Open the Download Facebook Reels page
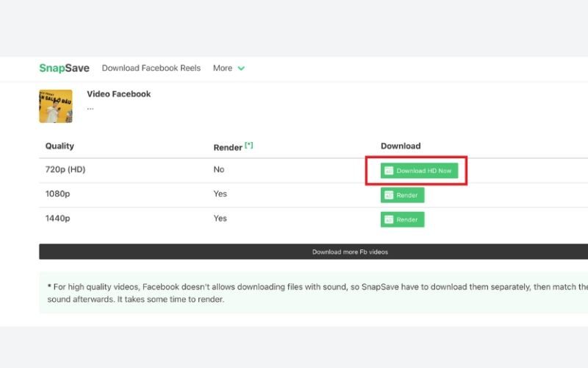The image size is (588, 368). click(x=151, y=68)
